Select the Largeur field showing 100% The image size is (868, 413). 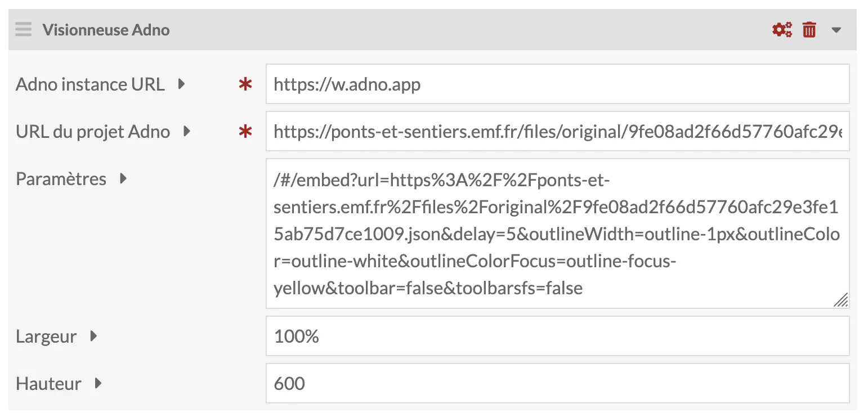[x=557, y=336]
